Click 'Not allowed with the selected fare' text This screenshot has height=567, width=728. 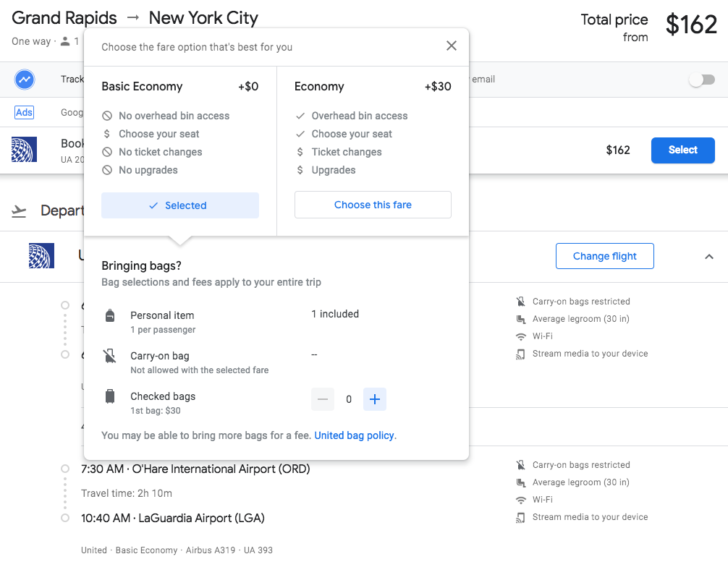click(x=200, y=370)
